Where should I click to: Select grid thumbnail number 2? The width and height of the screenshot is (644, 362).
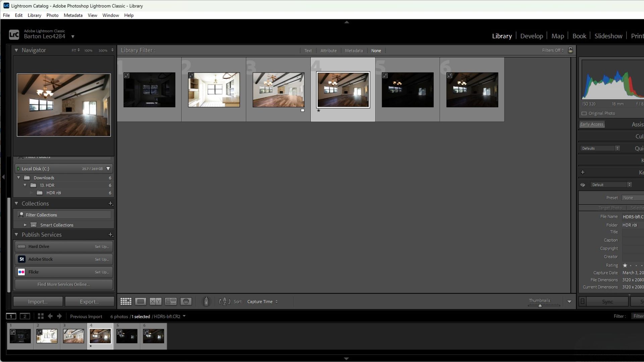tap(214, 90)
